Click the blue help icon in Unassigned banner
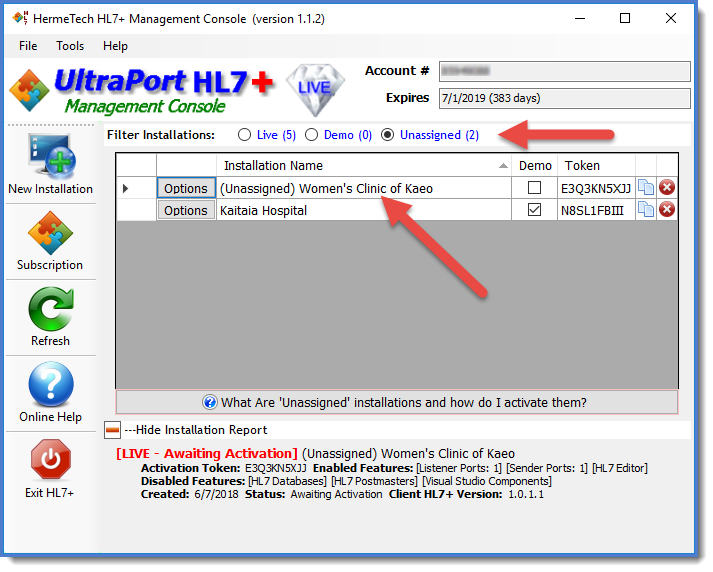713x572 pixels. (x=210, y=402)
